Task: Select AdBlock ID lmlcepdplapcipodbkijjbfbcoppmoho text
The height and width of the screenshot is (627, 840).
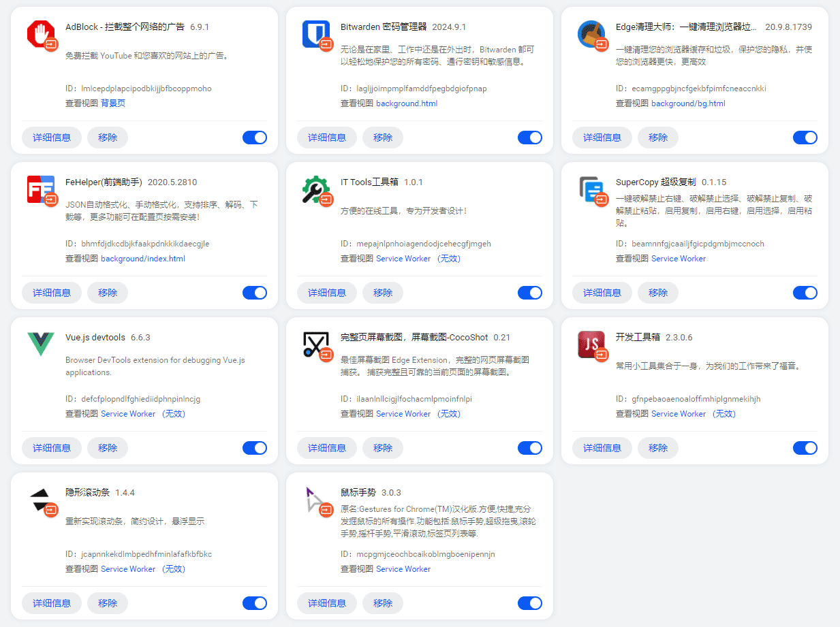Action: pyautogui.click(x=146, y=89)
